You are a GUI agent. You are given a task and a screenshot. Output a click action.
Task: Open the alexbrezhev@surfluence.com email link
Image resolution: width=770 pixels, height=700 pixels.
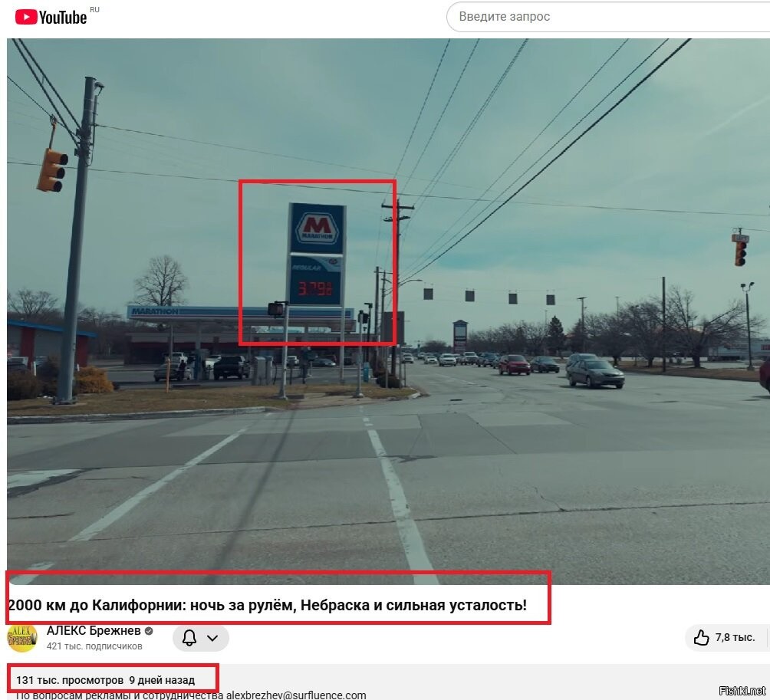tap(295, 695)
